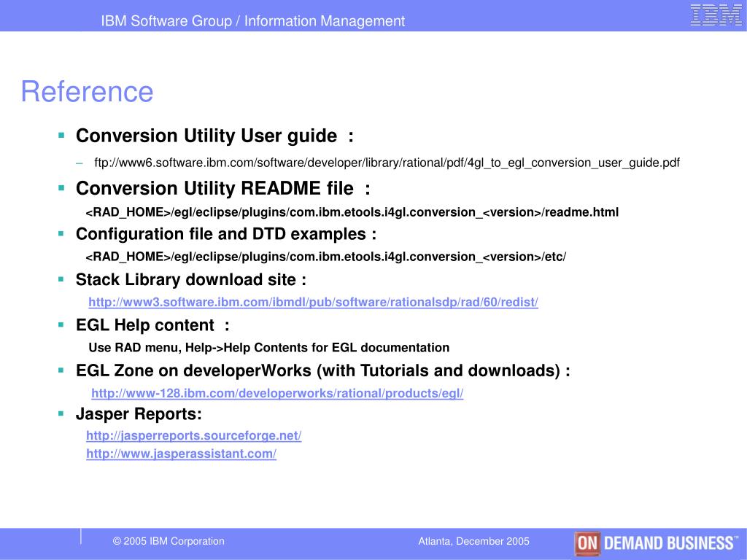Click the 'EGL Help content' heading
Viewport: 747px width, 560px height.
(153, 325)
